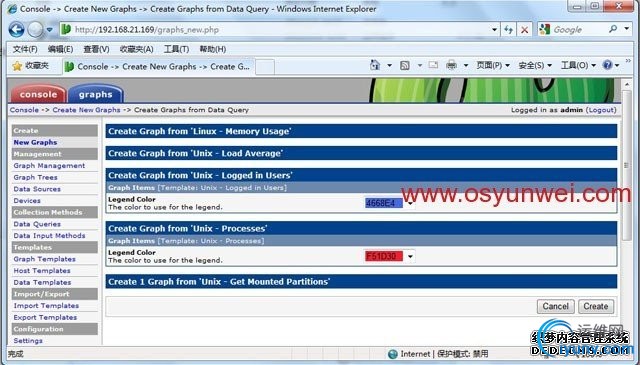Click the browser Forward arrow button
Screen dimensions: 640x365
pos(35,29)
